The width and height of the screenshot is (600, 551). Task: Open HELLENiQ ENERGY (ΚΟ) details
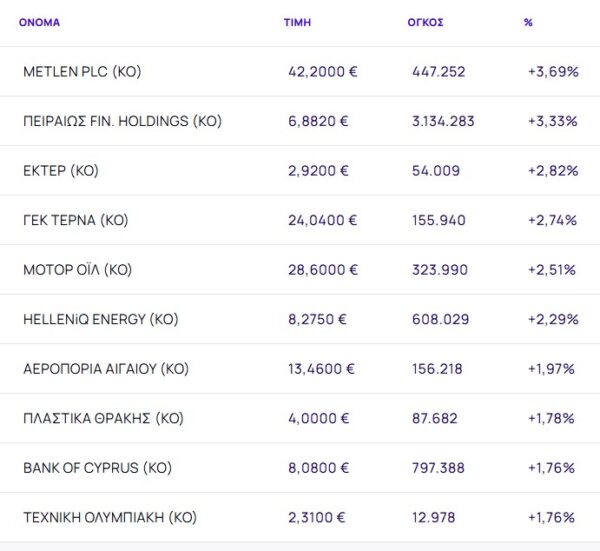coord(100,320)
